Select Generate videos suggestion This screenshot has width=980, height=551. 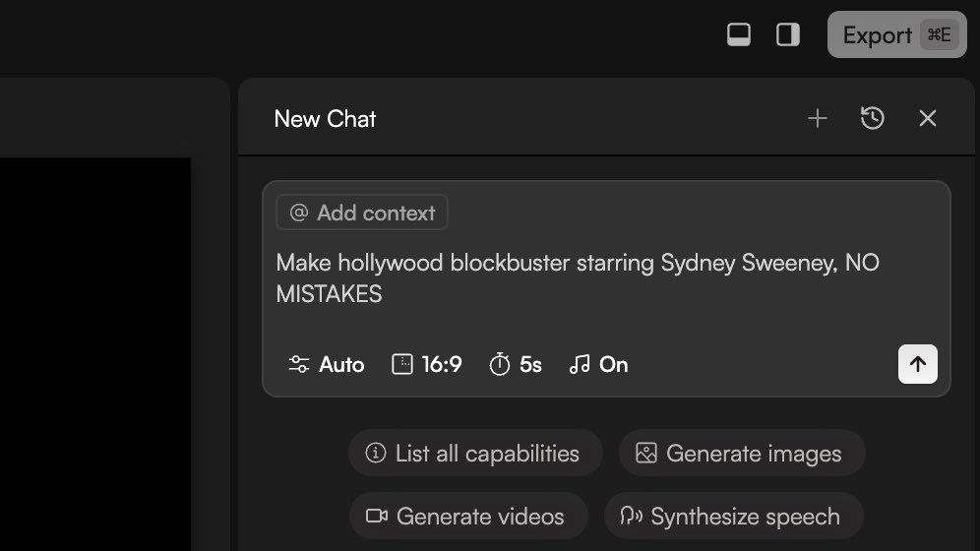click(x=468, y=516)
